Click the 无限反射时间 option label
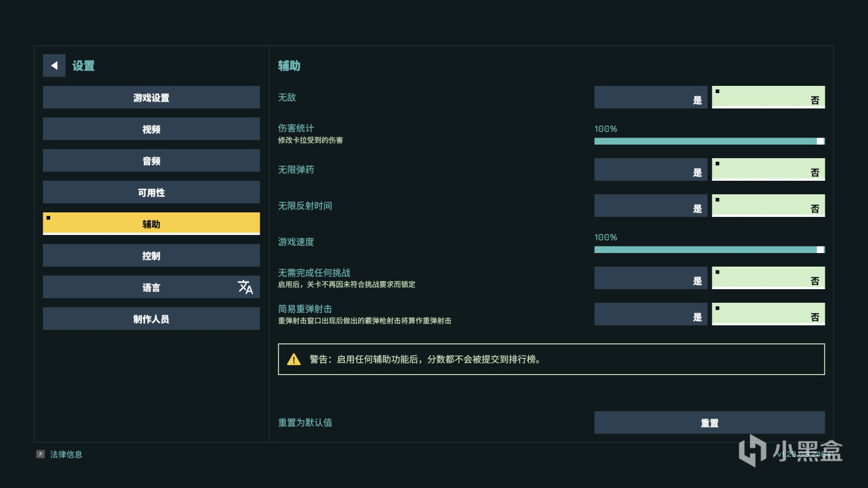Image resolution: width=868 pixels, height=488 pixels. (x=305, y=206)
